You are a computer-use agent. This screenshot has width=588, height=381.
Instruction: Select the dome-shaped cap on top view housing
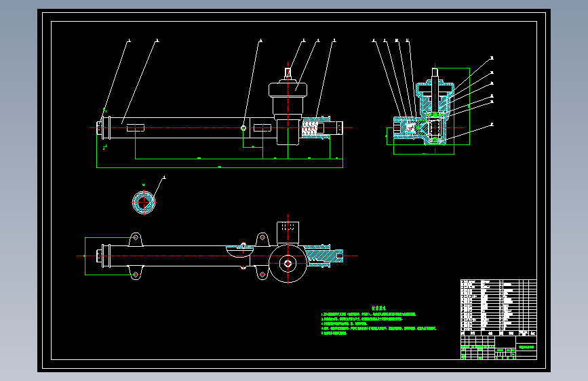pyautogui.click(x=288, y=89)
